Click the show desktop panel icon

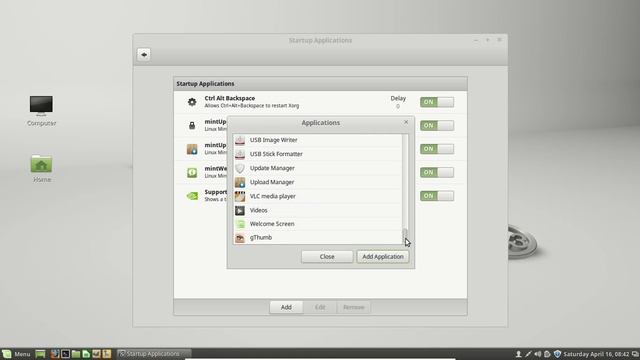click(40, 354)
